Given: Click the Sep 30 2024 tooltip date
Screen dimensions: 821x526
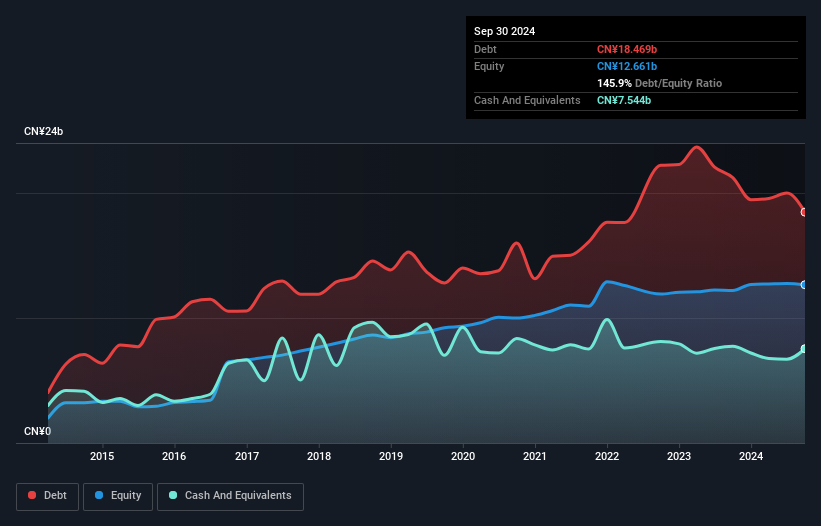Looking at the screenshot, I should pyautogui.click(x=504, y=31).
